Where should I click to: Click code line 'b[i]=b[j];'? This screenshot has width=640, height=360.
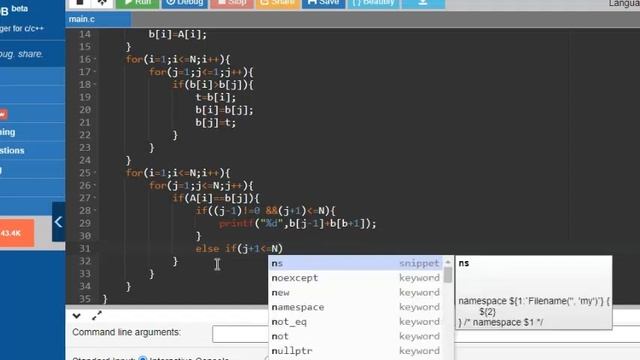click(224, 110)
